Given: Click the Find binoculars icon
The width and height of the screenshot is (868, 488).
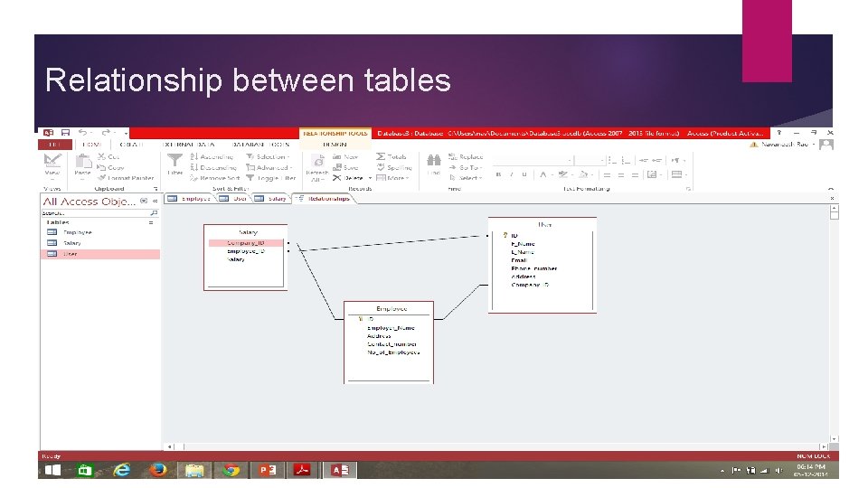Looking at the screenshot, I should coord(434,161).
